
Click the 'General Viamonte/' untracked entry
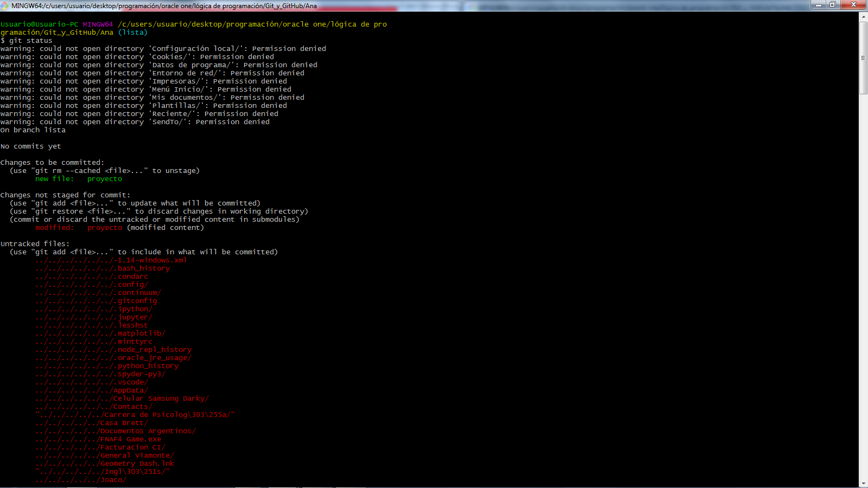click(105, 455)
